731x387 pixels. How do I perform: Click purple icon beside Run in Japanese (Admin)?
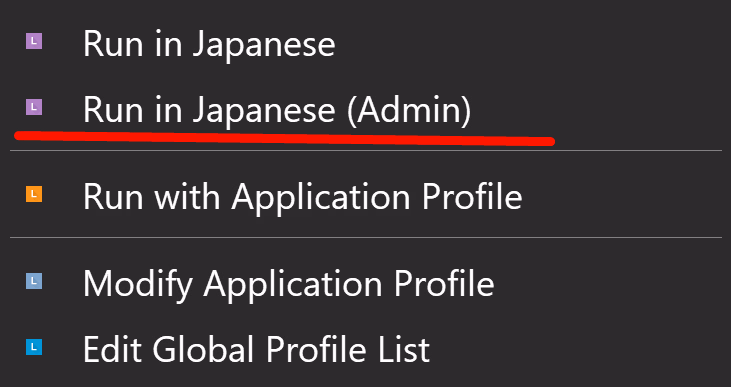(34, 107)
